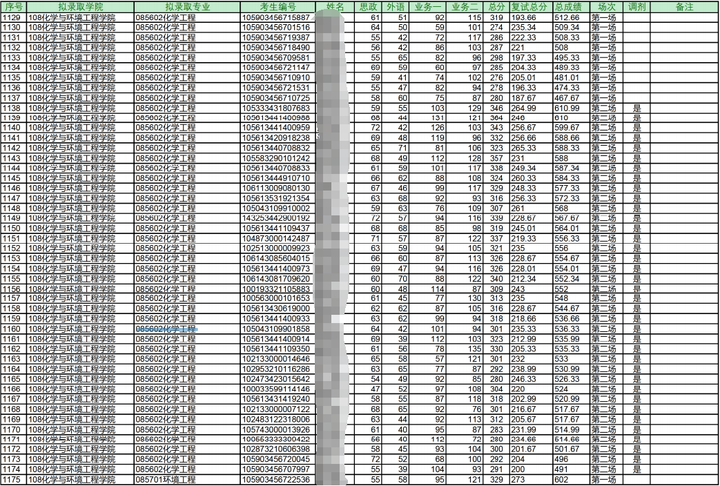The width and height of the screenshot is (720, 486).
Task: Select exam ID cell 102483122318006
Action: click(x=278, y=419)
